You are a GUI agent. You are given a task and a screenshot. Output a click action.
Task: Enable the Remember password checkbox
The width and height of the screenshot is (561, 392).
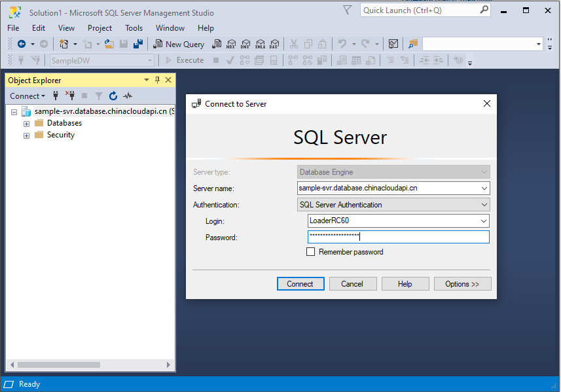pos(311,252)
